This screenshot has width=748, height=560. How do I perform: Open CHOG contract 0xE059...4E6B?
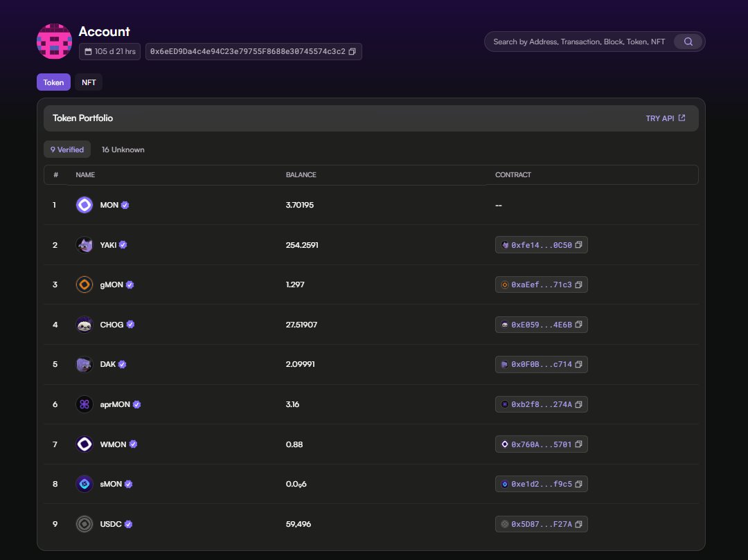point(542,325)
